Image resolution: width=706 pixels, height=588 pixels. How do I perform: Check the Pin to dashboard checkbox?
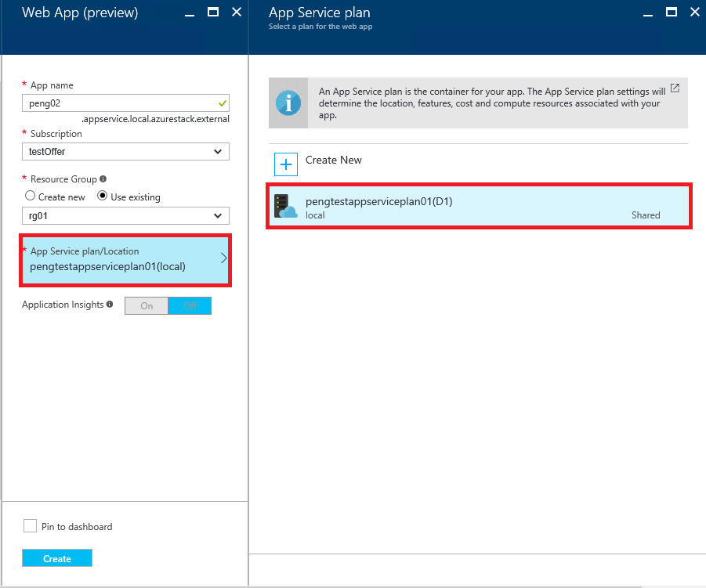coord(30,526)
